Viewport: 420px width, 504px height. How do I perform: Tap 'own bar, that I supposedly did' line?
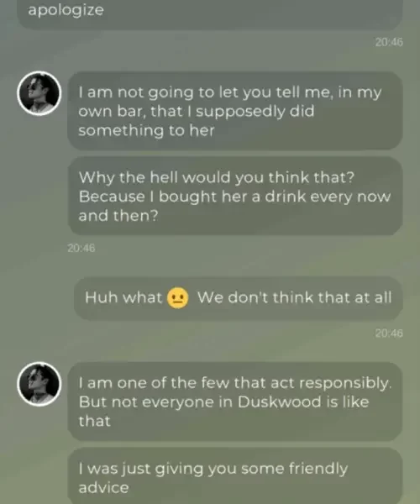tap(197, 112)
